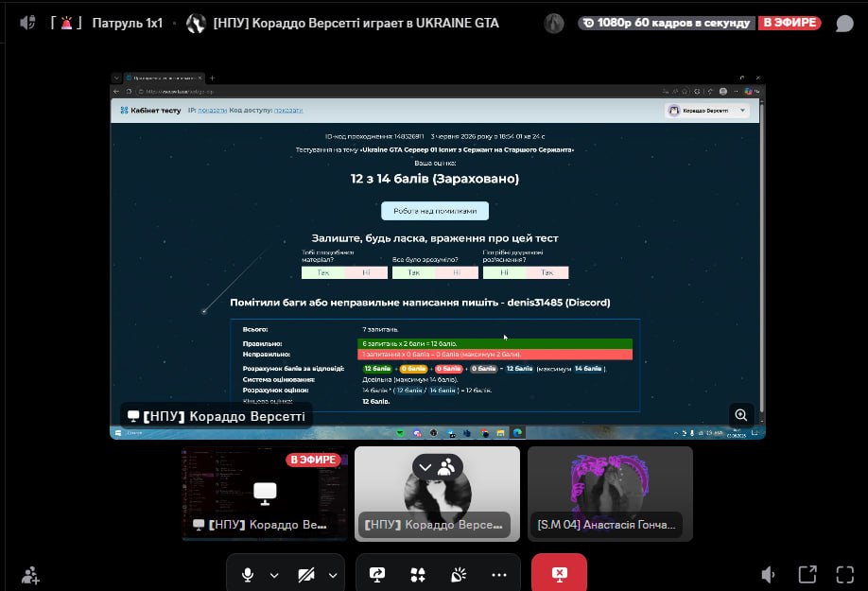Viewport: 868px width, 591px height.
Task: Choose Так for additional explanations question
Action: pyautogui.click(x=547, y=272)
